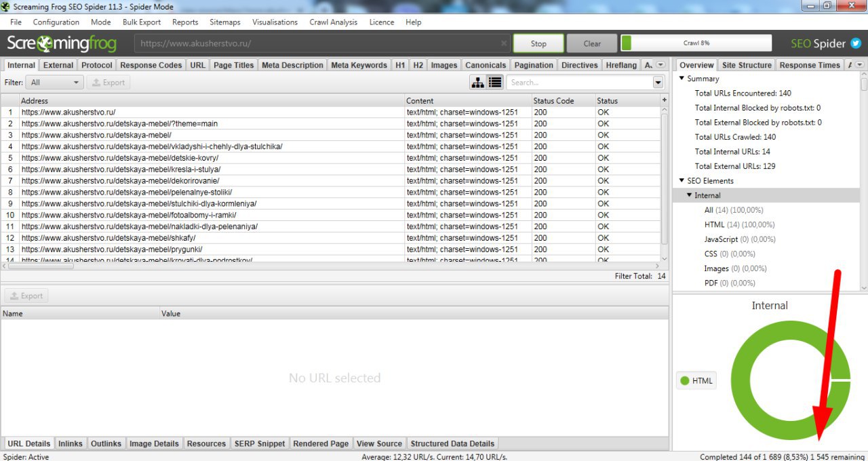
Task: Click the Clear button
Action: point(592,43)
